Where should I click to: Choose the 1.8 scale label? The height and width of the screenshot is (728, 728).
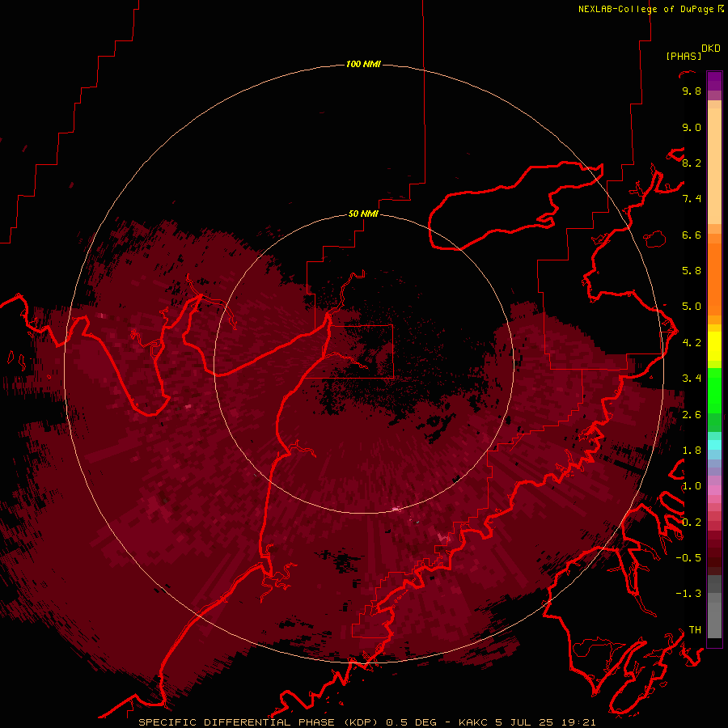692,451
